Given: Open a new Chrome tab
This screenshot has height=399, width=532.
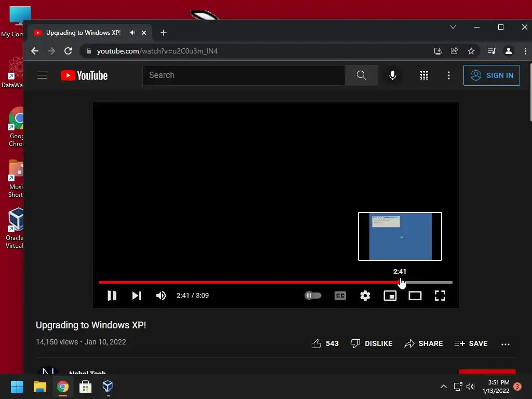Looking at the screenshot, I should tap(164, 33).
